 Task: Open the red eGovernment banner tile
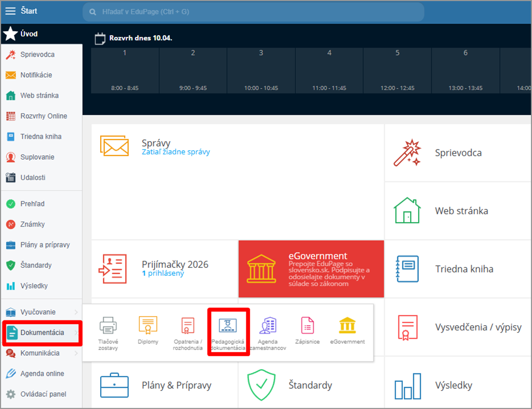click(x=311, y=269)
